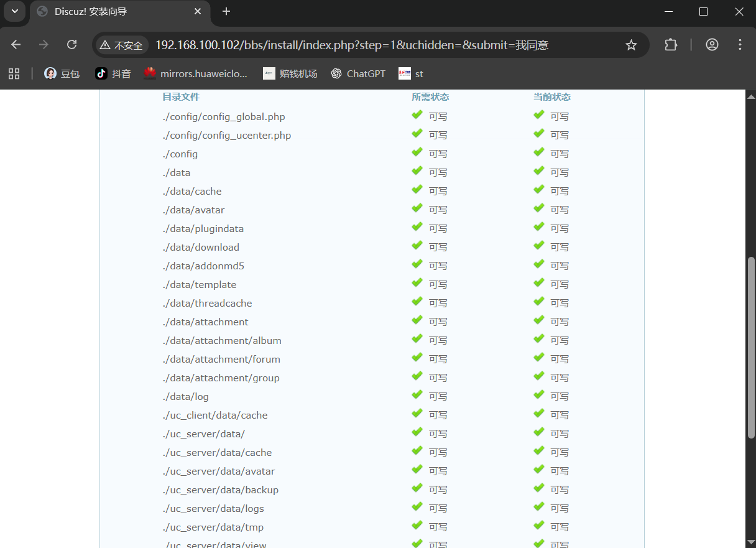
Task: Click ./uc_server/data/backup row text
Action: tap(220, 490)
